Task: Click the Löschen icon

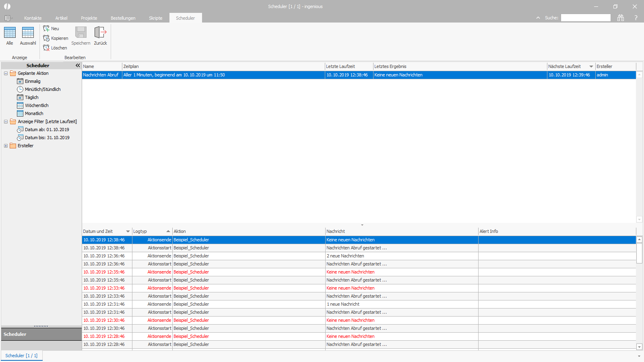Action: coord(46,48)
